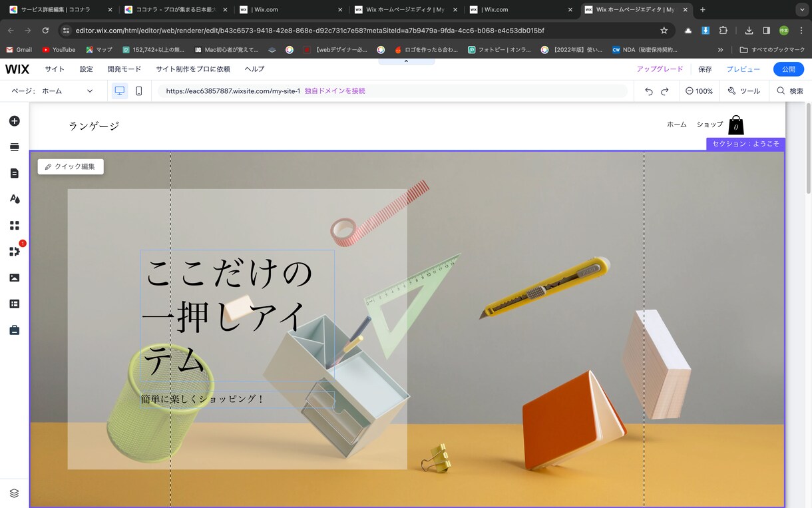Open the サイト menu
The image size is (812, 508).
[x=55, y=69]
